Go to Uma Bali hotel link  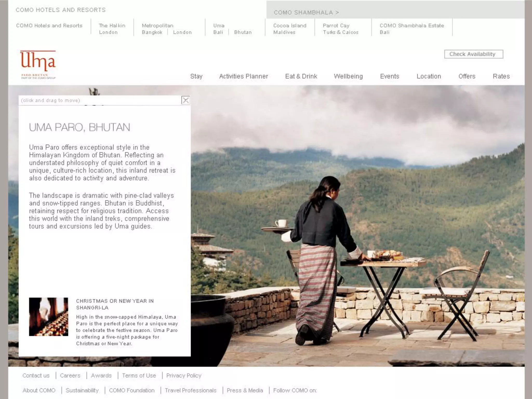[x=218, y=32]
